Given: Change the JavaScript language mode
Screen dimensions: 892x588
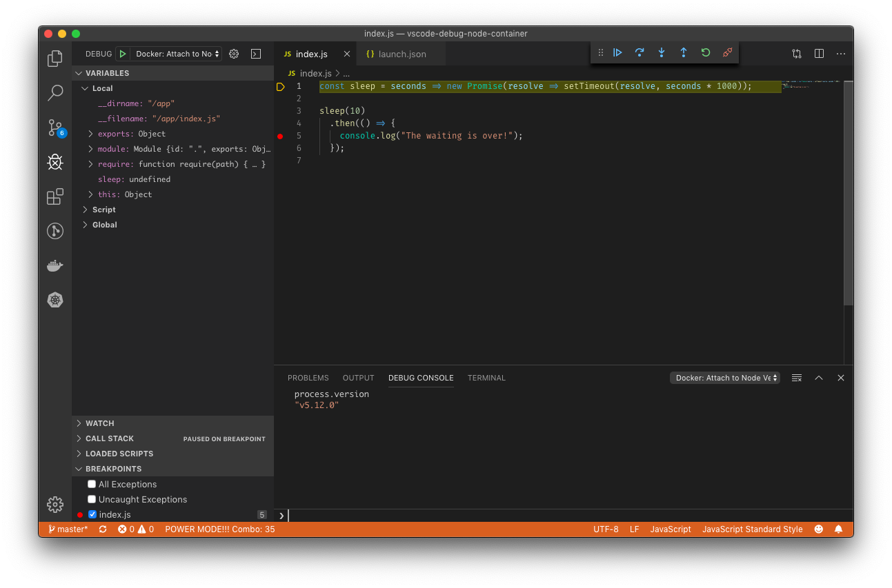Looking at the screenshot, I should (671, 529).
